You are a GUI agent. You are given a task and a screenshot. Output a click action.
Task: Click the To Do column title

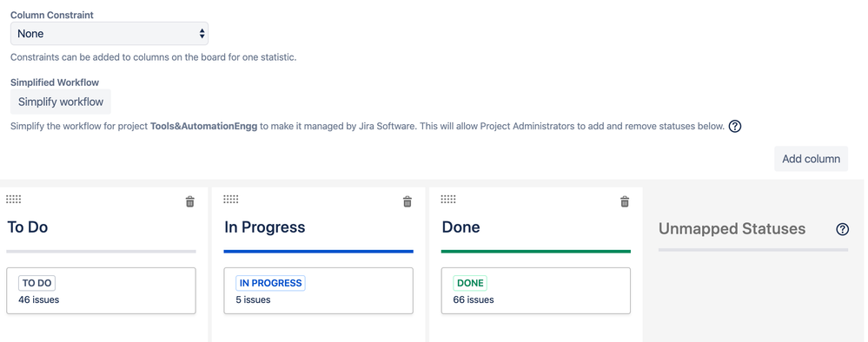click(28, 227)
